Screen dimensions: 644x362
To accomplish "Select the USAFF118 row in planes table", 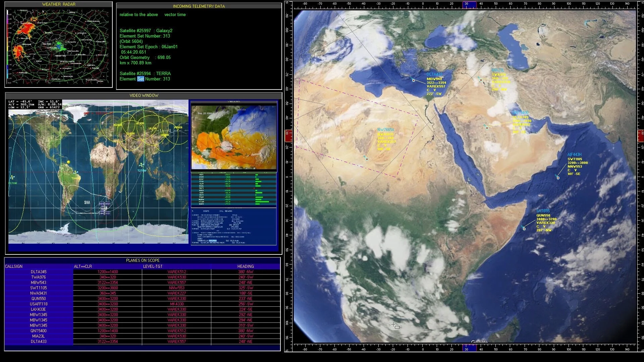I will click(39, 304).
